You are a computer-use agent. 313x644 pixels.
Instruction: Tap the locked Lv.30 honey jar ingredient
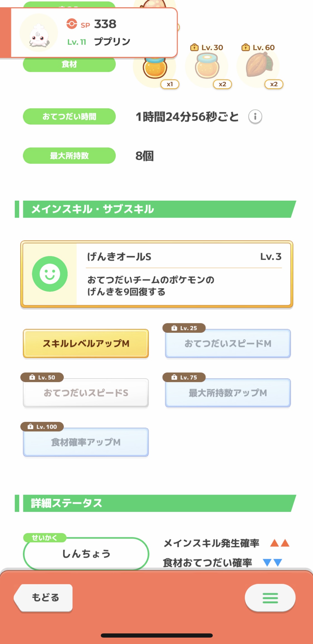point(207,66)
